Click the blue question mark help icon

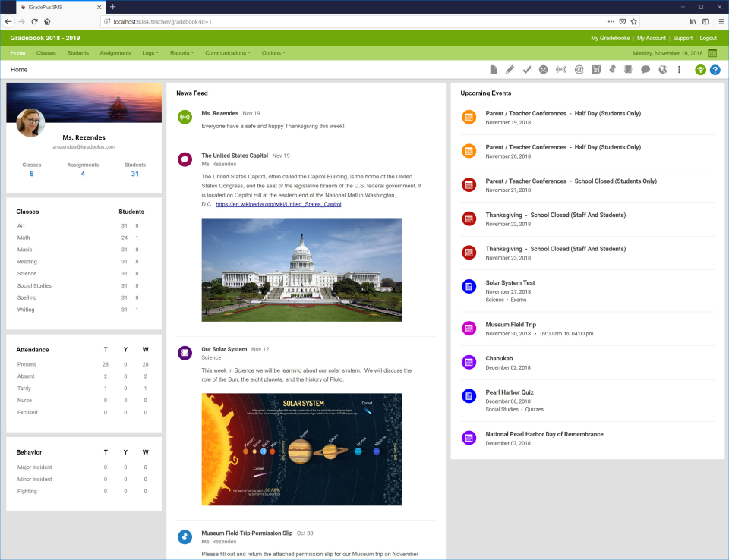[715, 69]
